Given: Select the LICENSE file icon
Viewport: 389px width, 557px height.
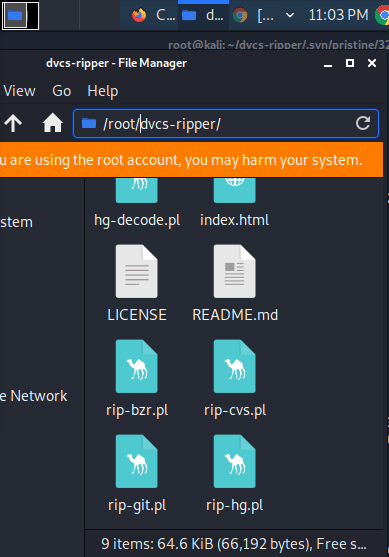Looking at the screenshot, I should pyautogui.click(x=136, y=271).
